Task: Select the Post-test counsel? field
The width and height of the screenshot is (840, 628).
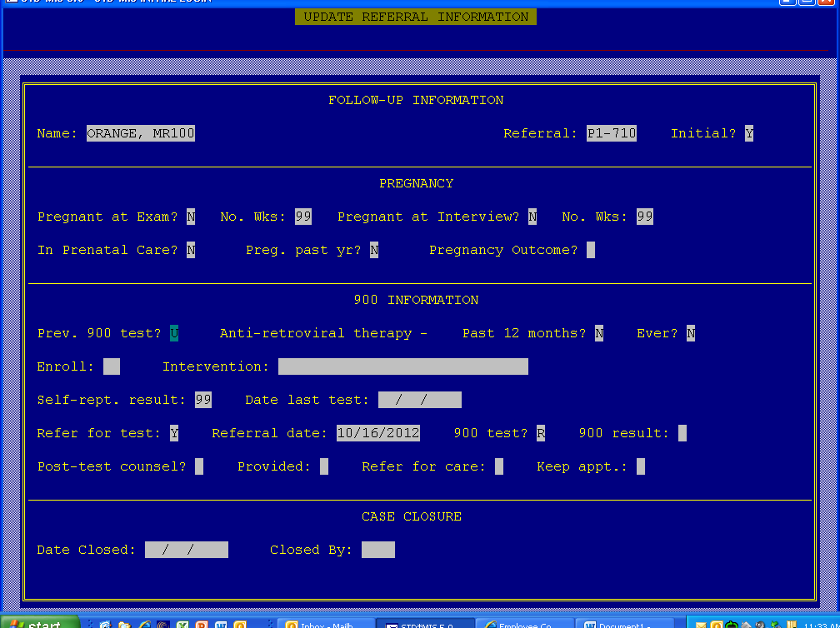Action: (198, 466)
